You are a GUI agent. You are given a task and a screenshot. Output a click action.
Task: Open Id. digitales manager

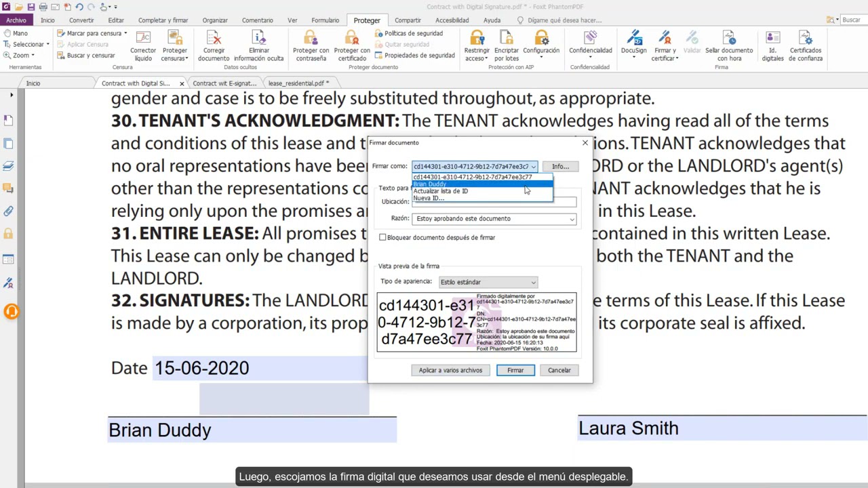click(x=772, y=46)
